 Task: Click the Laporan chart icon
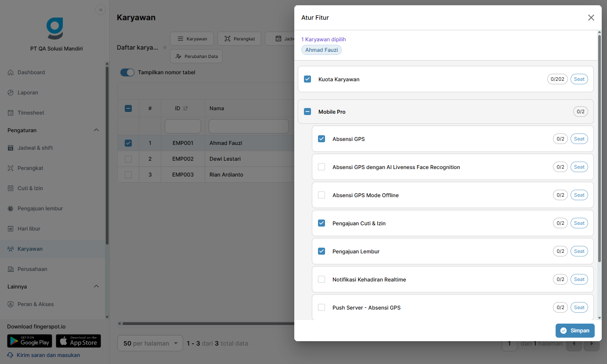coord(11,93)
